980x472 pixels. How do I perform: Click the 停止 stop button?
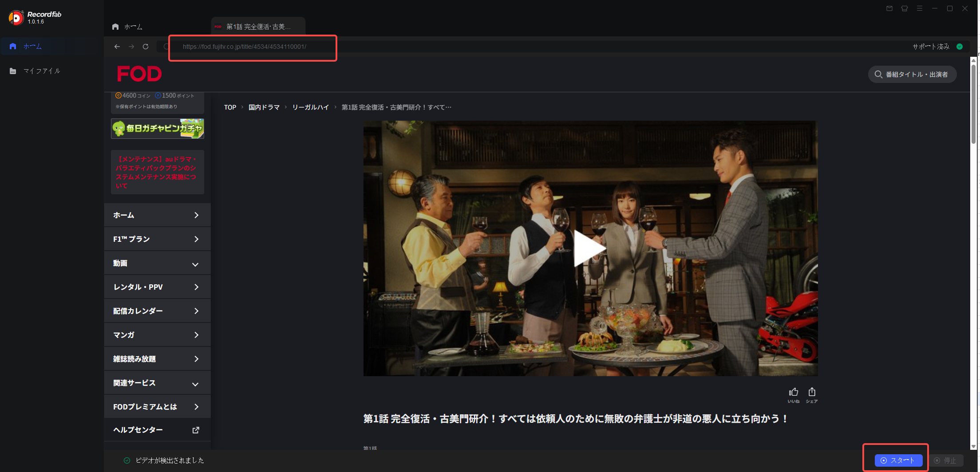click(946, 460)
